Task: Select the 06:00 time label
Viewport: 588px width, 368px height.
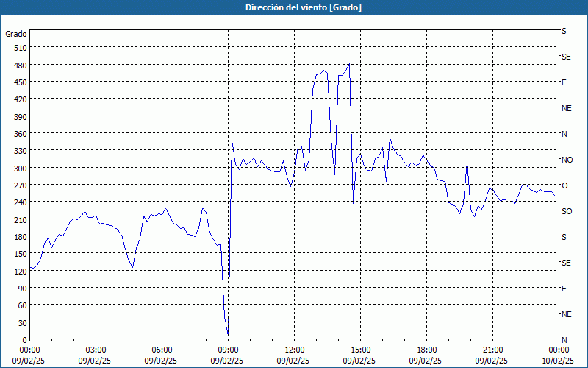Action: pos(162,350)
